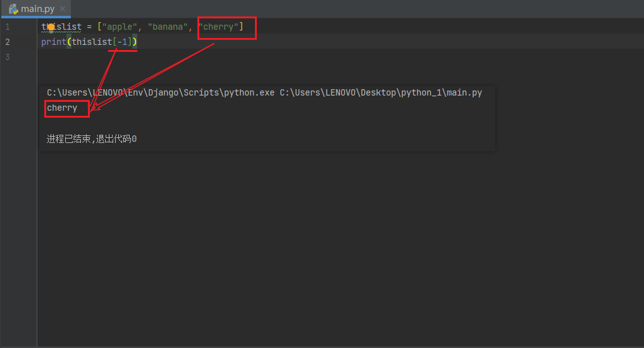The width and height of the screenshot is (644, 348).
Task: Click the main.py script path in console output
Action: (381, 93)
